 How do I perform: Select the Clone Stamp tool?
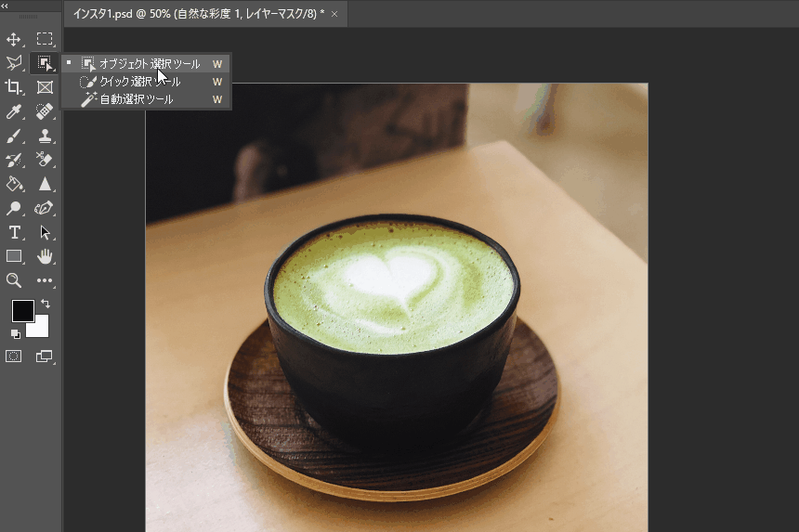pos(45,136)
